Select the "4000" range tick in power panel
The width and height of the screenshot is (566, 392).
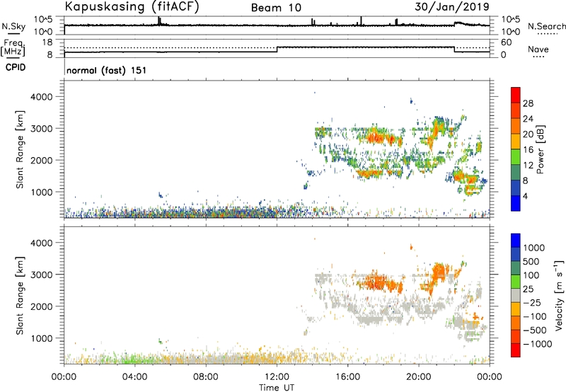point(42,97)
